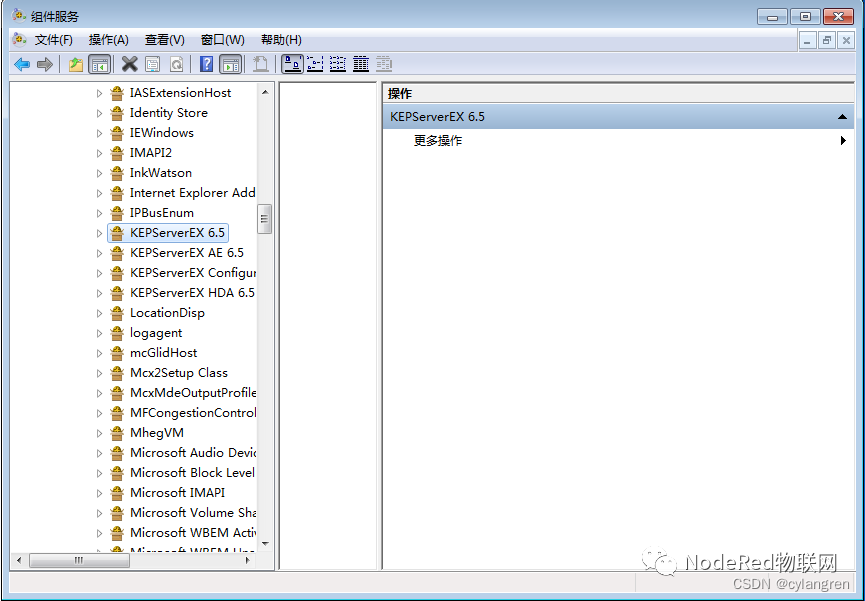Viewport: 865px width, 601px height.
Task: Select the IPBusEnum tree item
Action: 162,213
